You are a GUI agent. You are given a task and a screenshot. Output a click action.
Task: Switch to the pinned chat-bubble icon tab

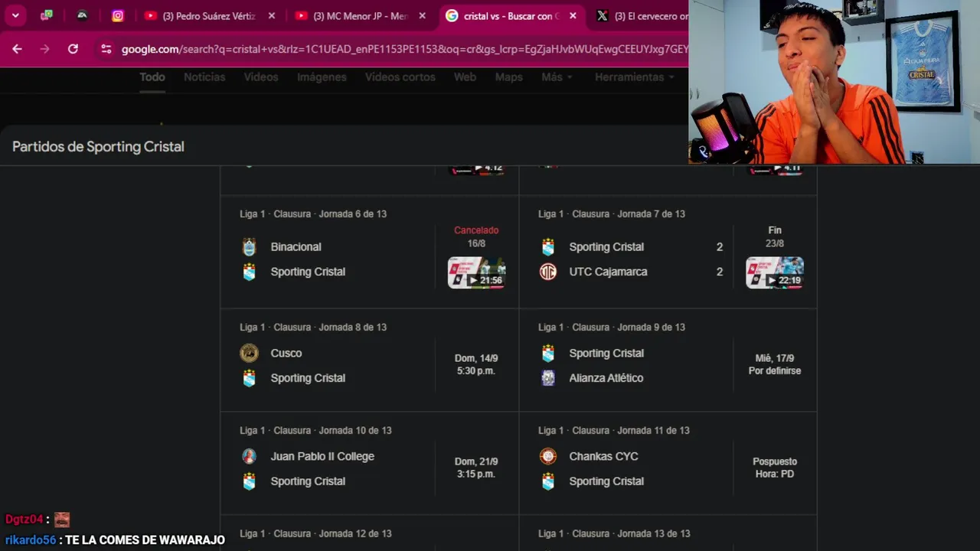coord(47,15)
